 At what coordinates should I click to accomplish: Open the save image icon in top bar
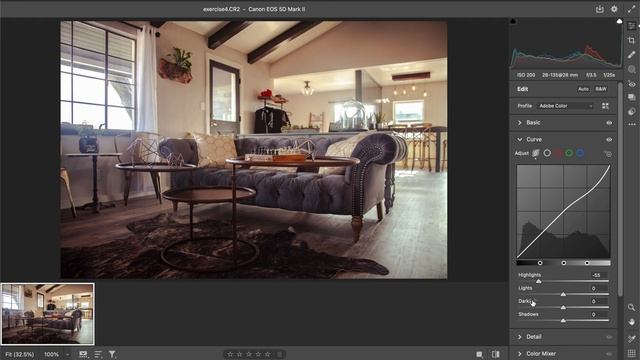pos(599,9)
